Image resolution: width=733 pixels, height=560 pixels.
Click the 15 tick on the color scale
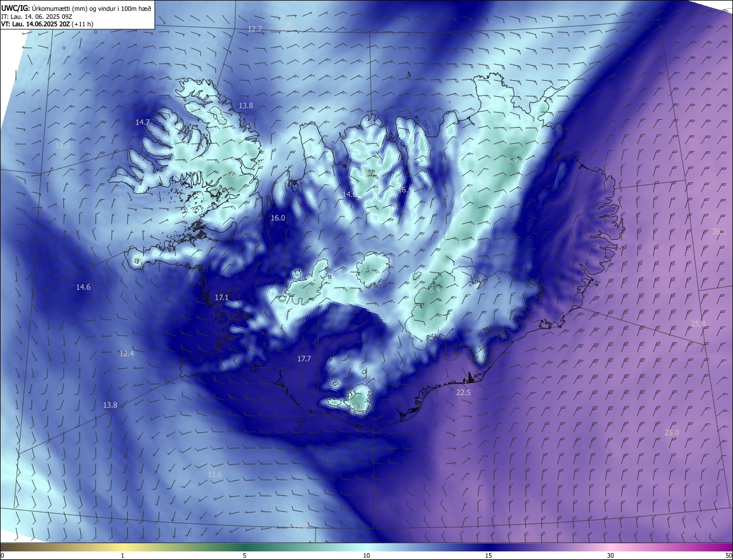pyautogui.click(x=488, y=555)
